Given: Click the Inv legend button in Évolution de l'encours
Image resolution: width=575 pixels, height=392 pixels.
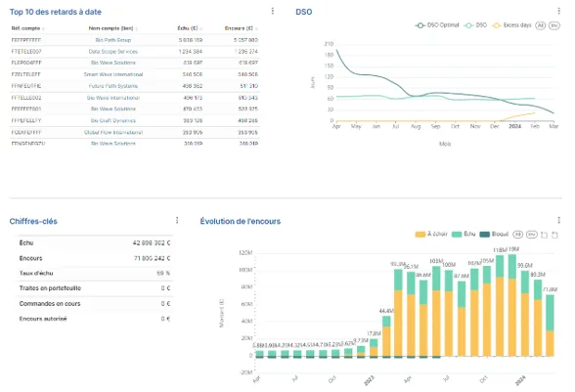Looking at the screenshot, I should pos(532,235).
